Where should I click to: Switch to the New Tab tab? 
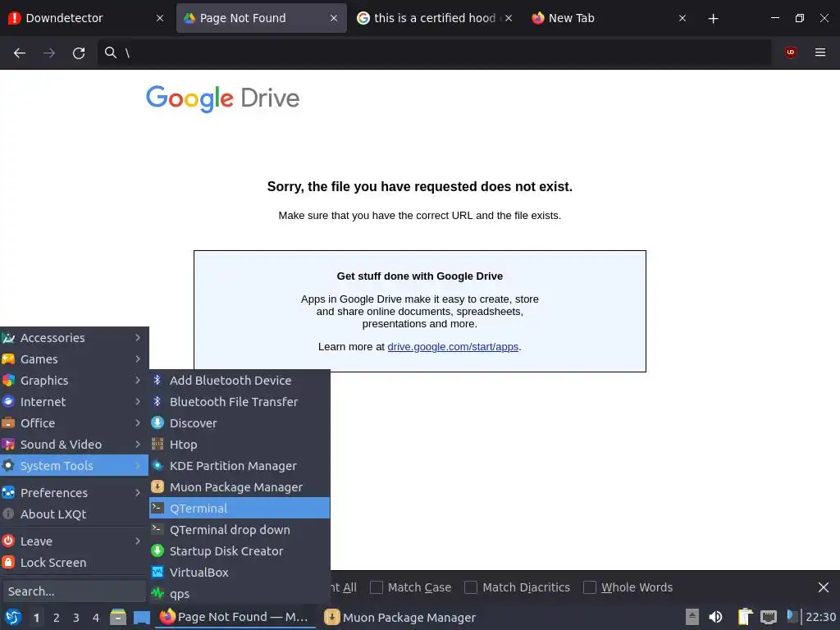pos(609,18)
